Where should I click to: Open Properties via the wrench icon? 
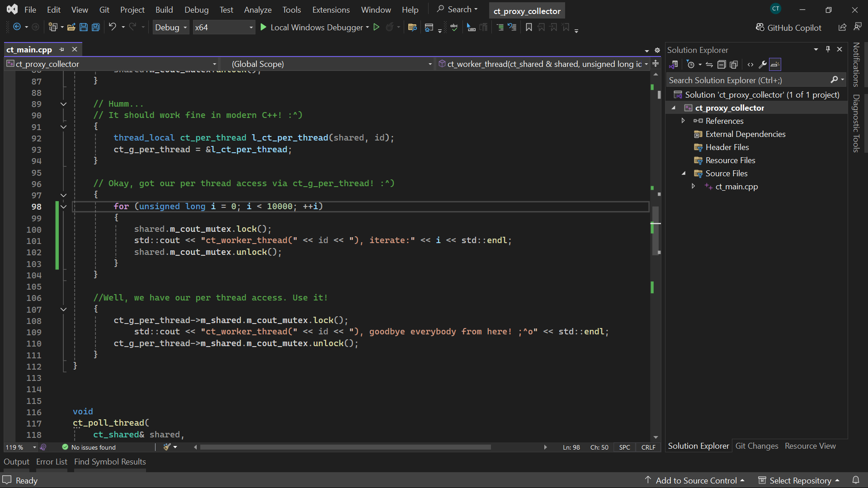(763, 65)
